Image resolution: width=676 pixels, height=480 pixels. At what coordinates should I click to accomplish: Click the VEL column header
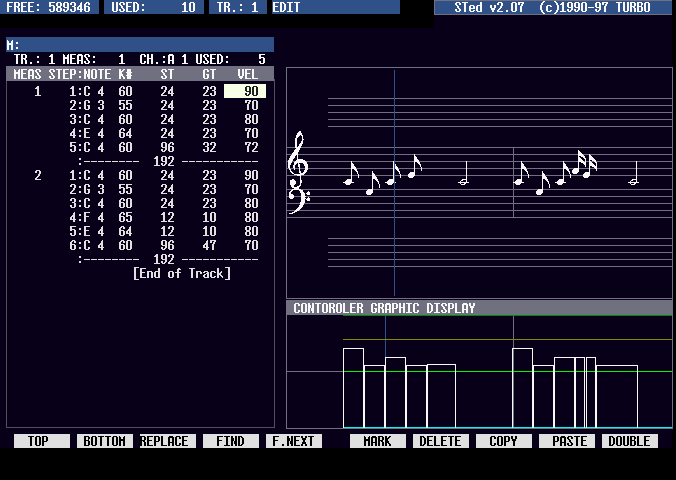pyautogui.click(x=248, y=74)
